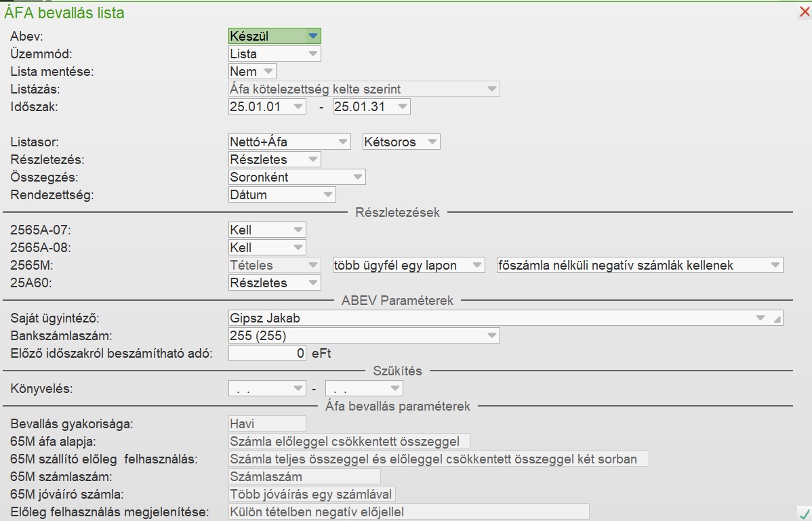Confirm with the green checkmark icon
The width and height of the screenshot is (812, 521).
[805, 514]
